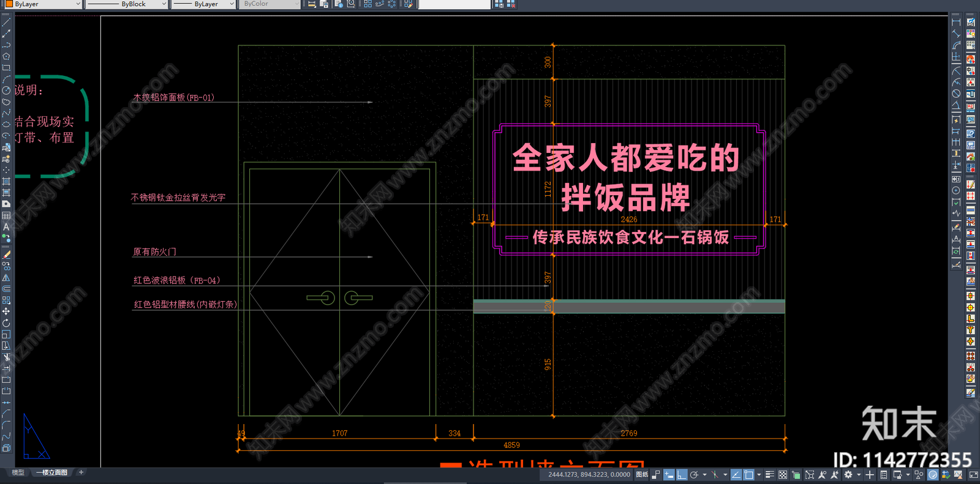Toggle Lineweight display in status bar
This screenshot has width=980, height=484.
[x=770, y=475]
